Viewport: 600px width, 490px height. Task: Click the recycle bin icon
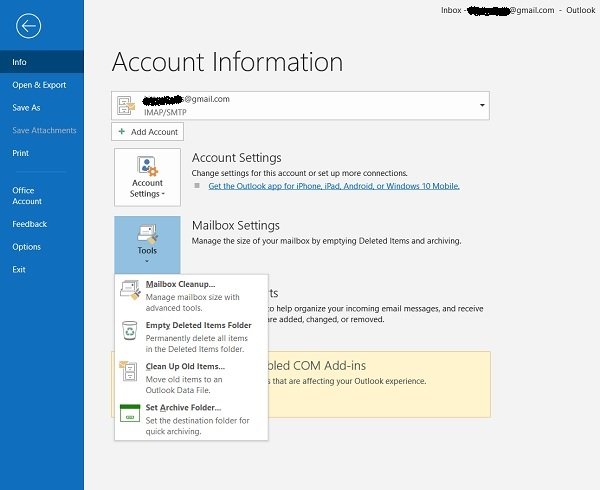tap(130, 330)
